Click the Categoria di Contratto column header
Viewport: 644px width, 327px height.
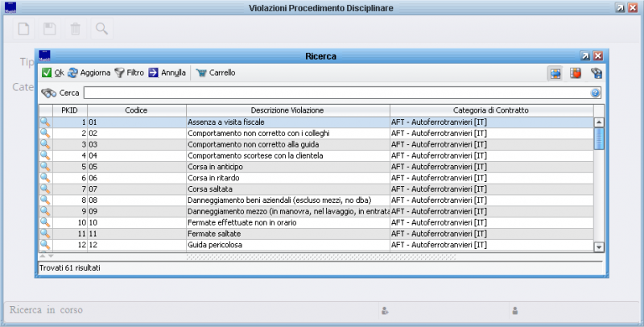[x=491, y=110]
